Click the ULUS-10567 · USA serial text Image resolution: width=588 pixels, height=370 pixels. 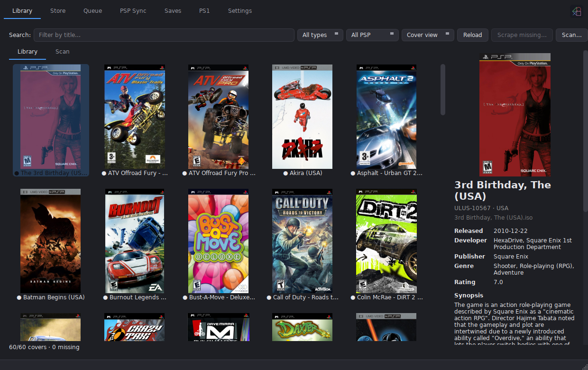point(481,208)
